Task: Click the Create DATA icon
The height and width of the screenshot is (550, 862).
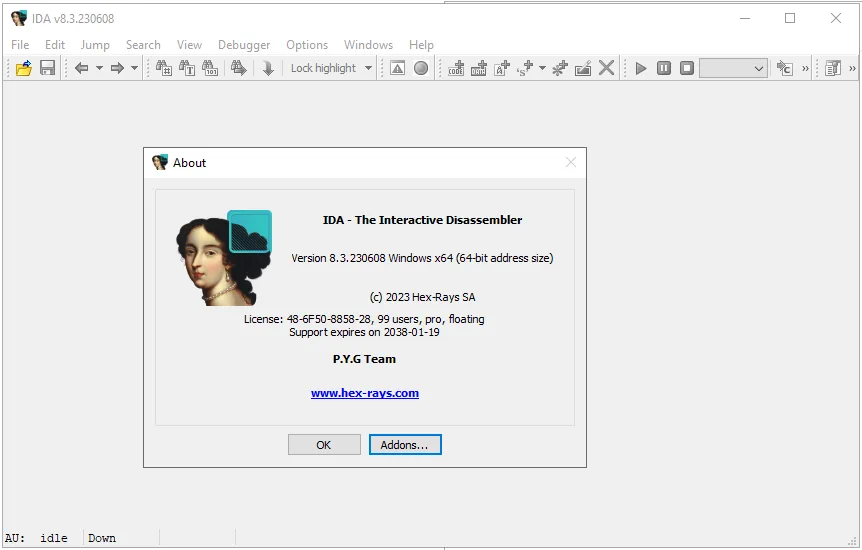Action: pos(479,68)
